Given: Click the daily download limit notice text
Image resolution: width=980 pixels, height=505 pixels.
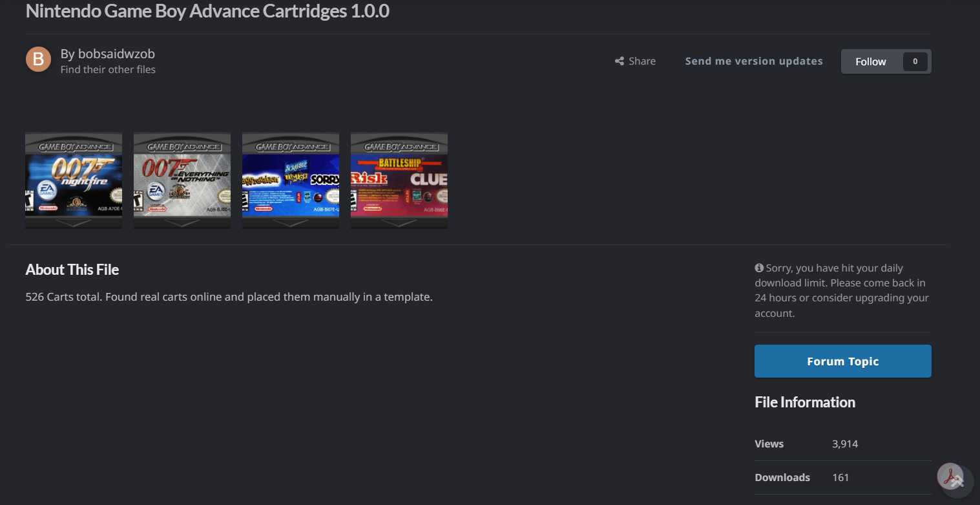Looking at the screenshot, I should pos(842,290).
